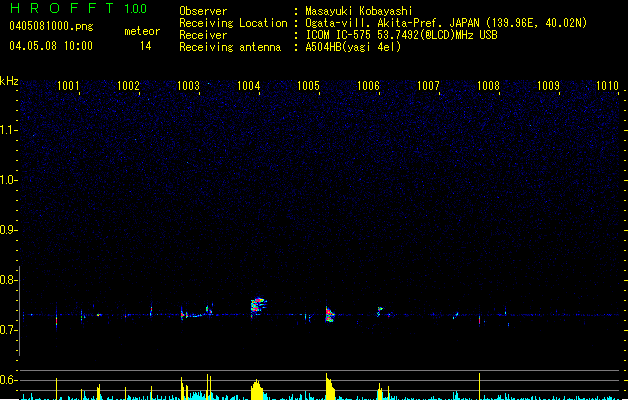The width and height of the screenshot is (629, 400).
Task: Click the 1008 time axis marker
Action: (x=488, y=85)
